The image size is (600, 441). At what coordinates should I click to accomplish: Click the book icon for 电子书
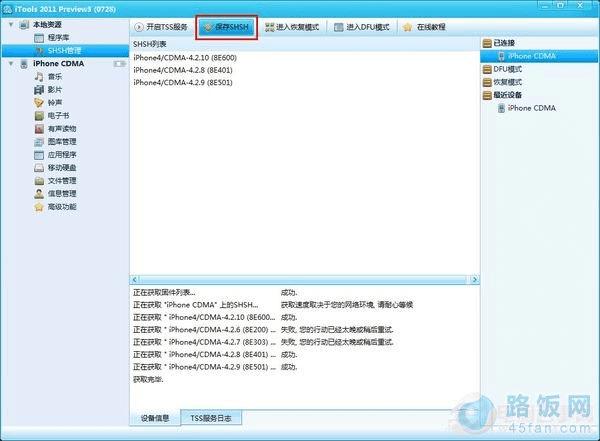39,116
